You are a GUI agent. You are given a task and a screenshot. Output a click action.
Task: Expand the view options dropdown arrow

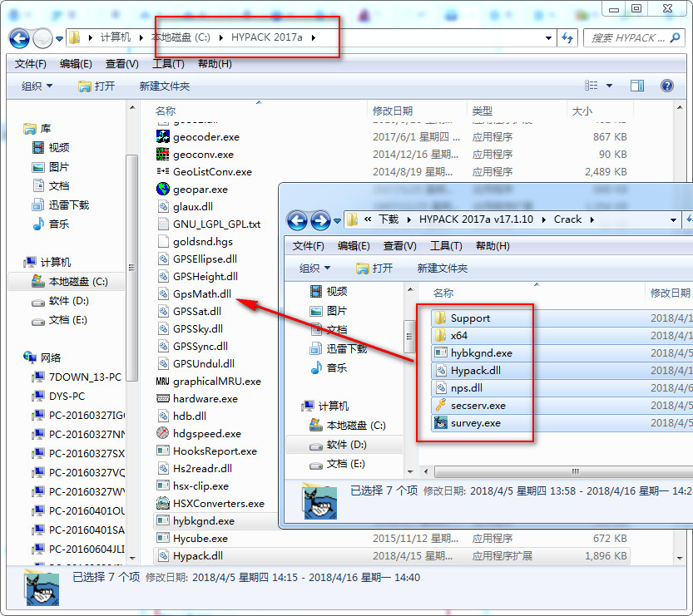click(x=609, y=86)
